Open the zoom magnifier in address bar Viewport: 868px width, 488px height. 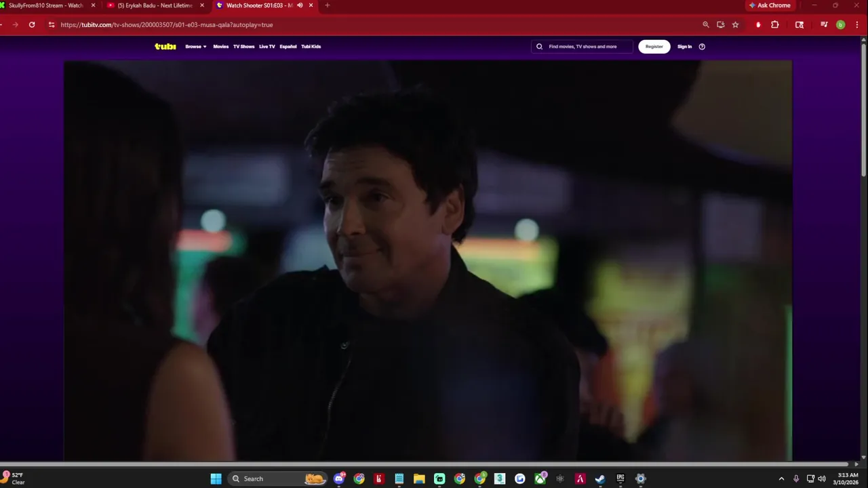[x=706, y=24]
